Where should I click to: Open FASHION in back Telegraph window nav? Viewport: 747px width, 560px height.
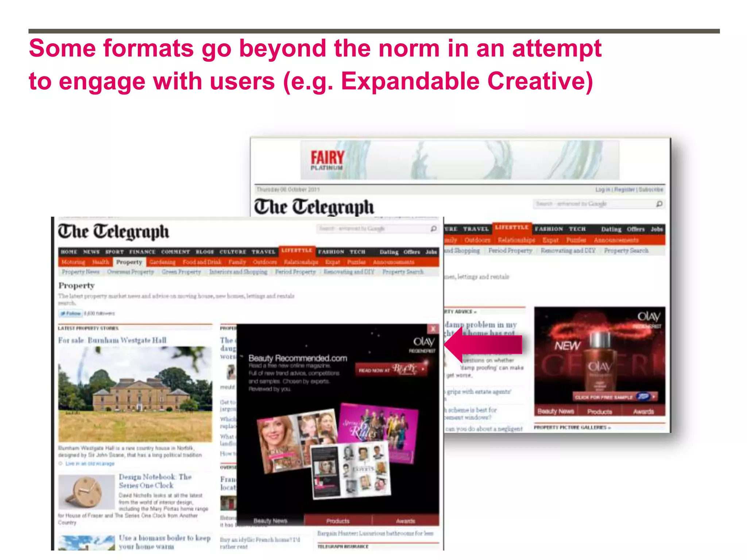(x=549, y=229)
